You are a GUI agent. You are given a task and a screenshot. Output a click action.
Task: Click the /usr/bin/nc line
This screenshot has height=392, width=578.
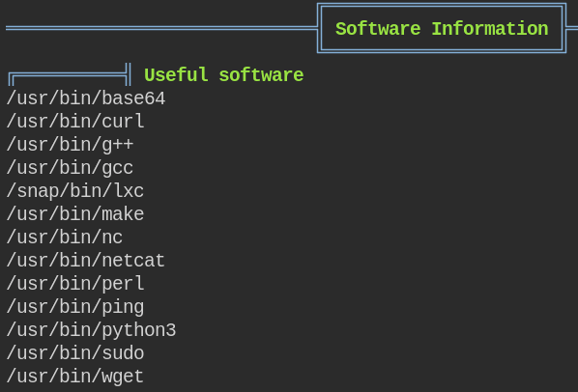coord(65,238)
